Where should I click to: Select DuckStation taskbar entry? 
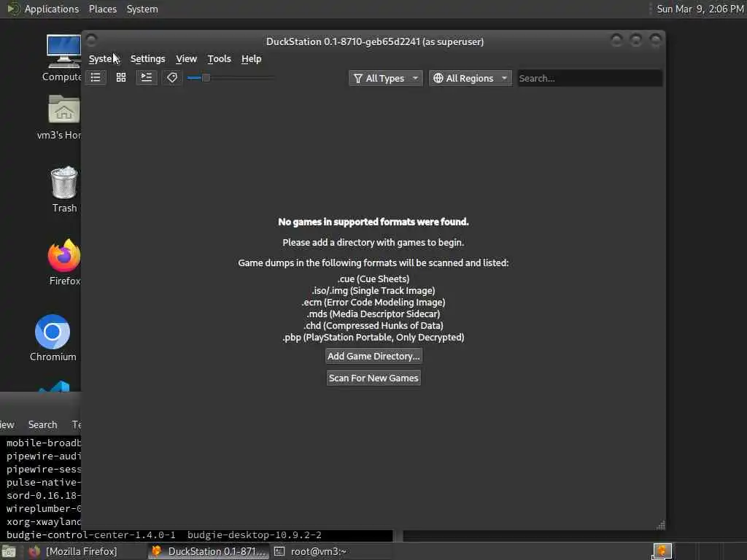pyautogui.click(x=209, y=551)
